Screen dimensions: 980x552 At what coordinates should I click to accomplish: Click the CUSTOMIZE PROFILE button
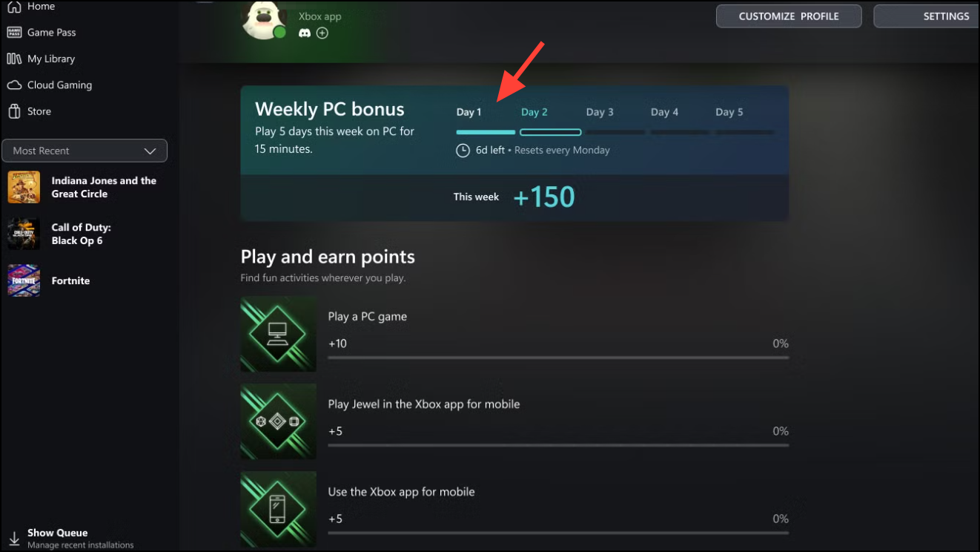pos(789,16)
